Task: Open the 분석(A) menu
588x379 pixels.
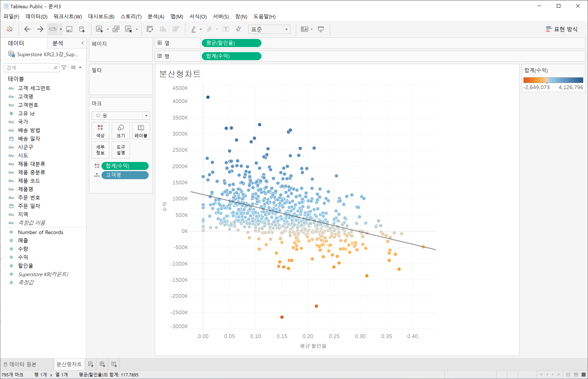Action: [x=156, y=16]
